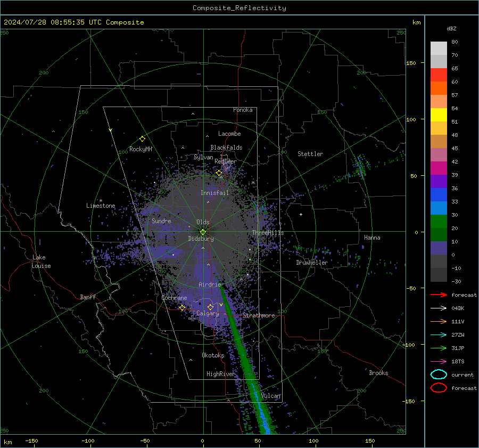Viewport: 479px width, 448px height.
Task: Click the yellow marker south of Cochrane
Action: (x=183, y=308)
